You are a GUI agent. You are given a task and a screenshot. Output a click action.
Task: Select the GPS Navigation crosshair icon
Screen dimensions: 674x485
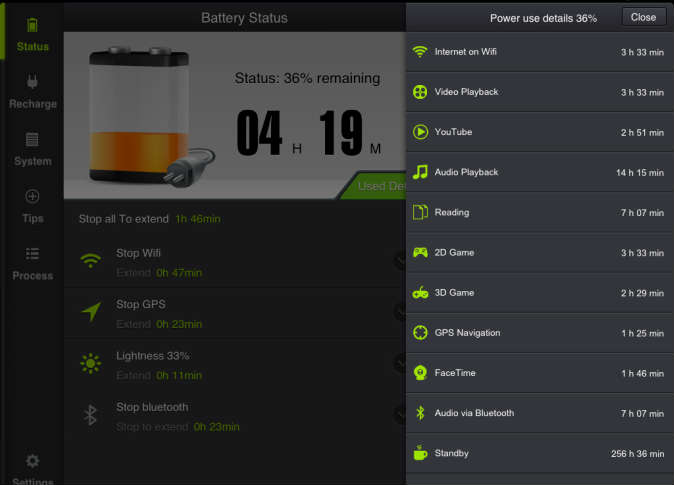(420, 332)
